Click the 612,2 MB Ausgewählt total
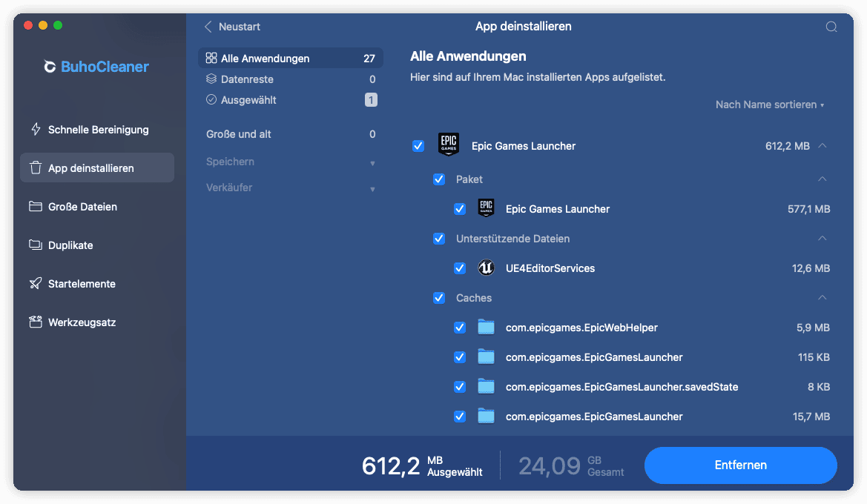The height and width of the screenshot is (504, 867). 422,466
